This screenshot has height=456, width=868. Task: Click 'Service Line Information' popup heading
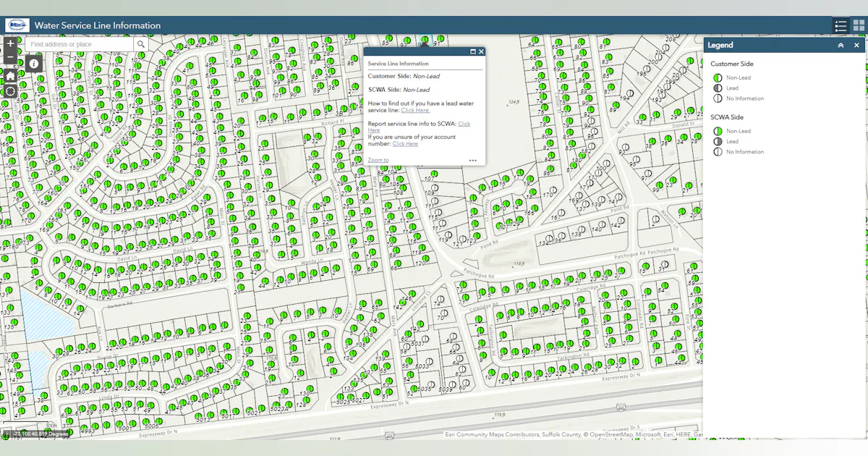pos(398,64)
